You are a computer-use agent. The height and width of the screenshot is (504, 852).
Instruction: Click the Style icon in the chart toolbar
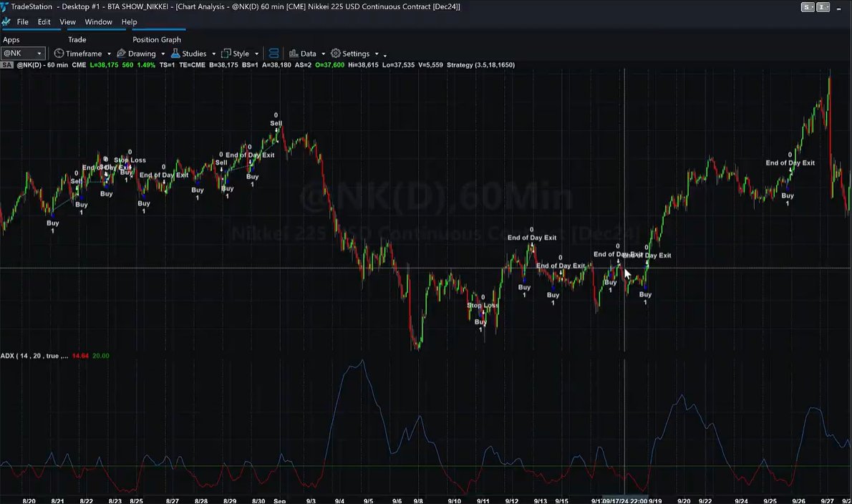pos(226,53)
